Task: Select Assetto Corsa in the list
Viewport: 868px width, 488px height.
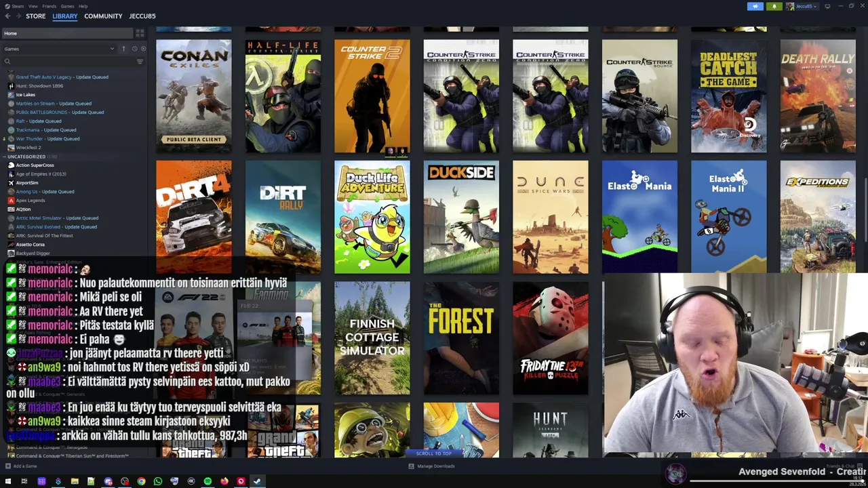Action: [30, 245]
